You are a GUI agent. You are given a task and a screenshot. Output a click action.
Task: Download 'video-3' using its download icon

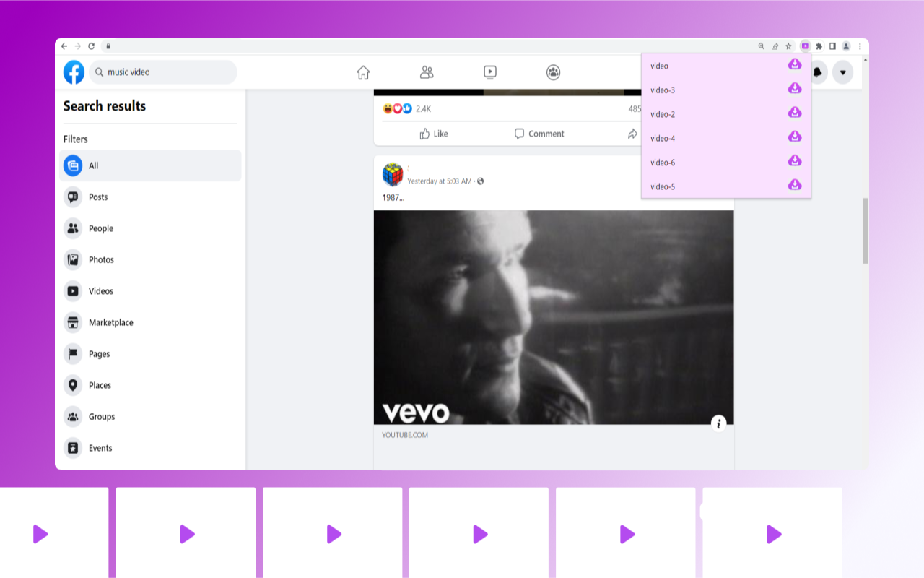pyautogui.click(x=794, y=88)
